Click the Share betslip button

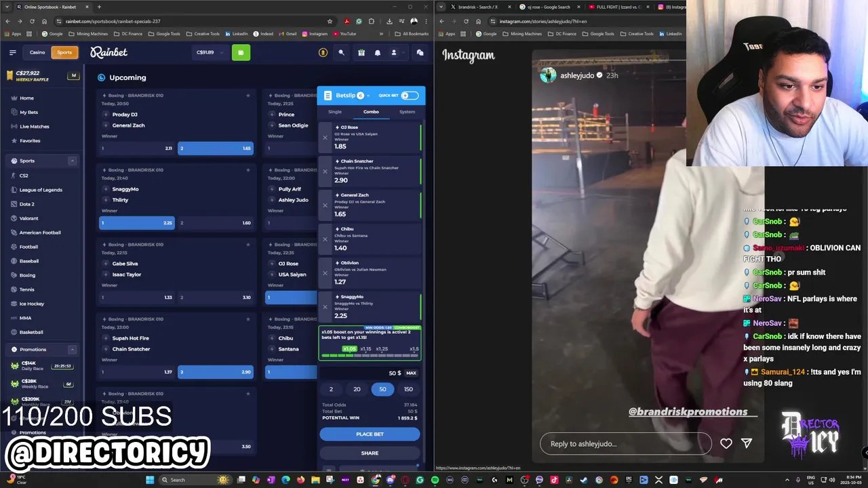click(370, 453)
